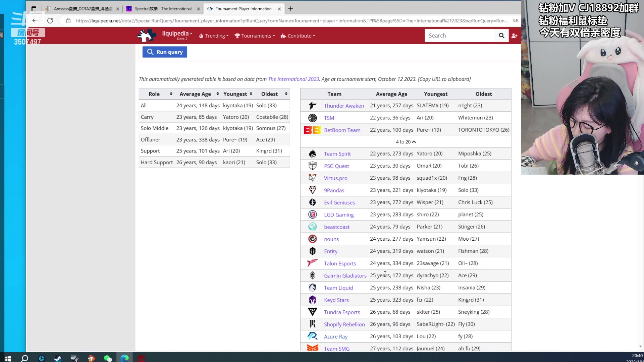The image size is (644, 362).
Task: Open Windows Start menu
Action: coord(8,358)
